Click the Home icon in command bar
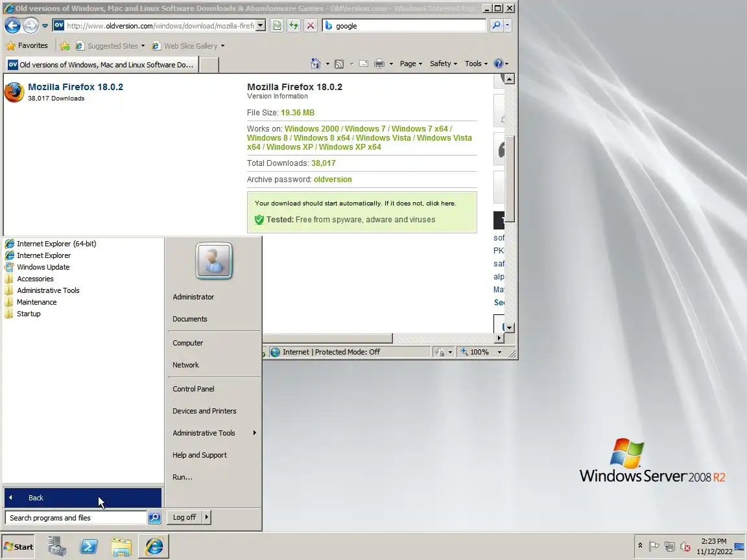Viewport: 747px width, 560px height. pos(315,64)
